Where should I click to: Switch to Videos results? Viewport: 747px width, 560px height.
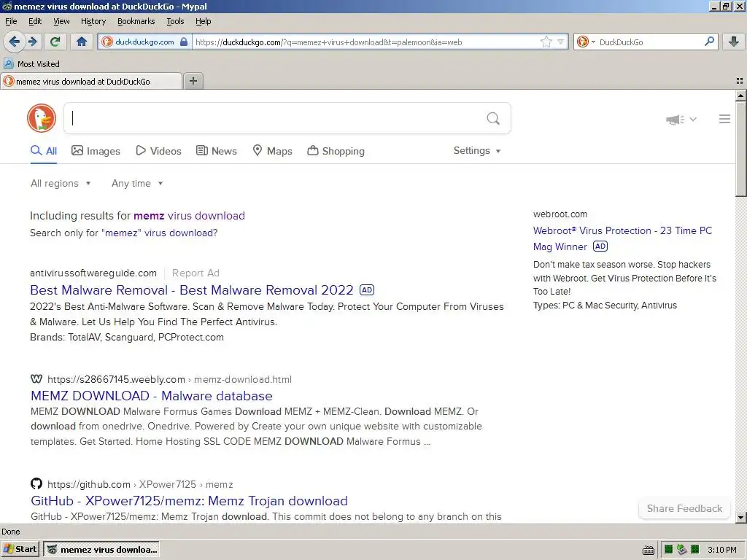pyautogui.click(x=158, y=151)
